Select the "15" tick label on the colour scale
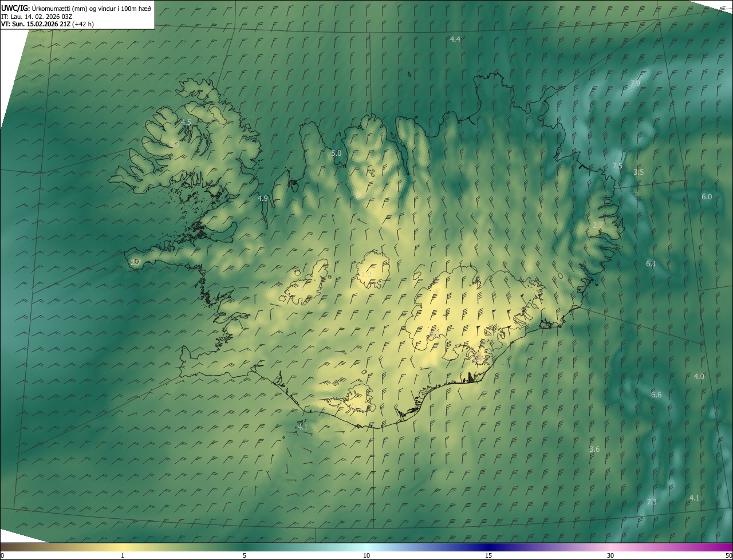This screenshot has height=560, width=733. [x=488, y=556]
